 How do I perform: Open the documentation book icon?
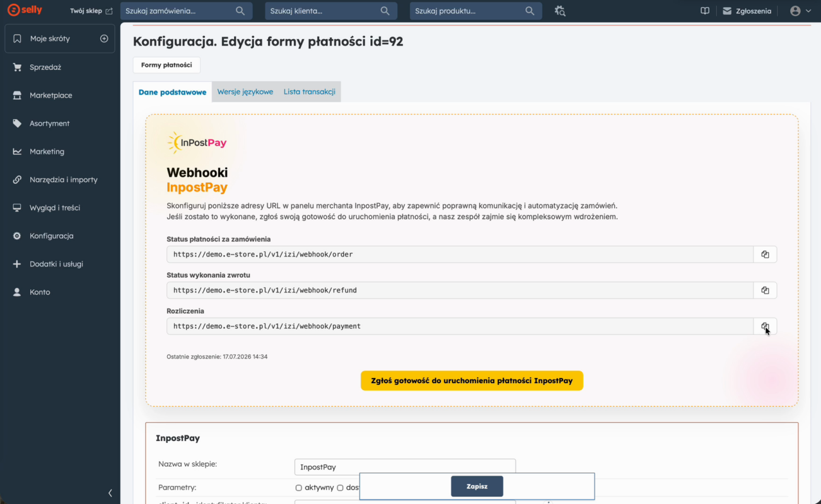[x=705, y=11]
